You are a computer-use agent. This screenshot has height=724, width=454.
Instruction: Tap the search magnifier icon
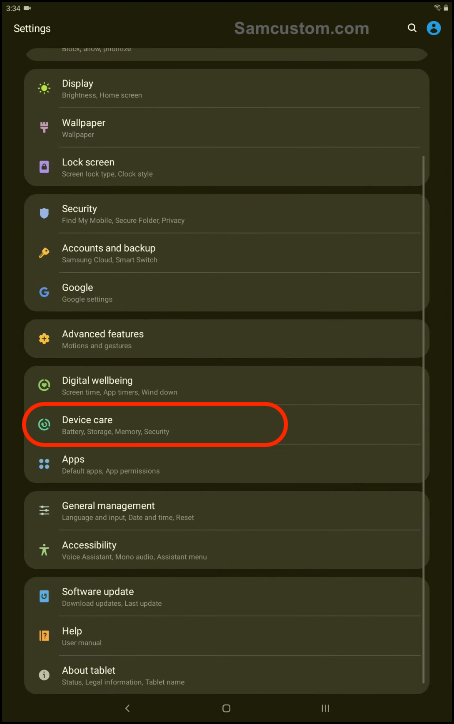click(x=412, y=28)
